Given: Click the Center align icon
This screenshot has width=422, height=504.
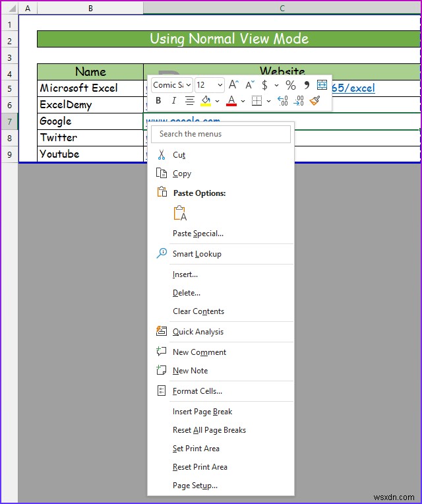Looking at the screenshot, I should click(x=189, y=101).
